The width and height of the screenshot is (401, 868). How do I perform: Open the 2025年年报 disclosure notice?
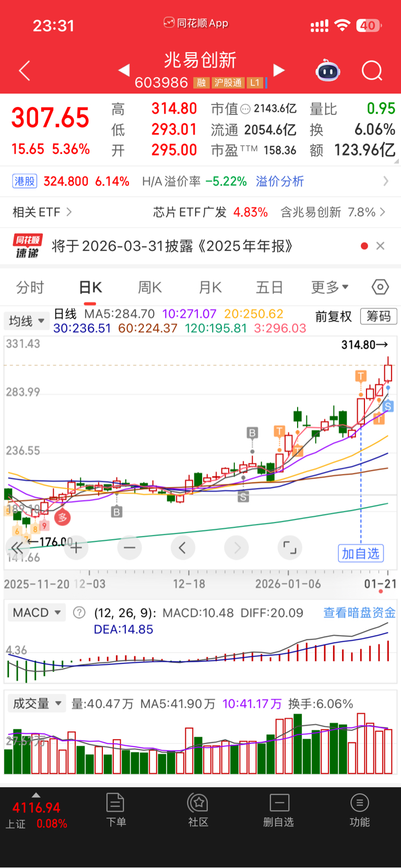[x=172, y=246]
